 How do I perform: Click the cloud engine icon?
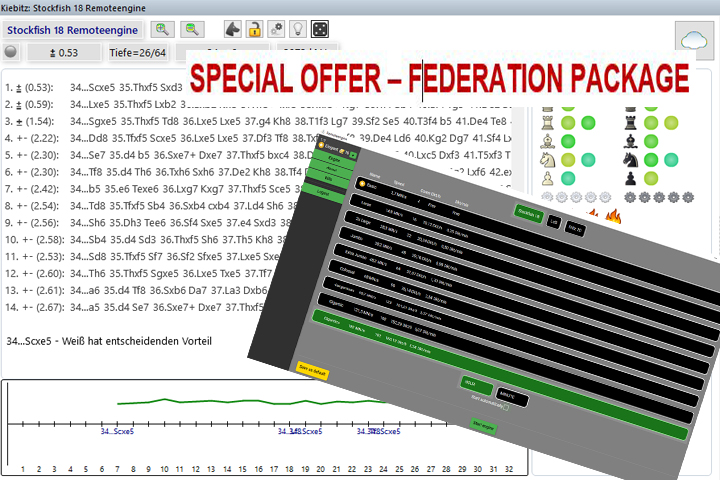pos(692,41)
